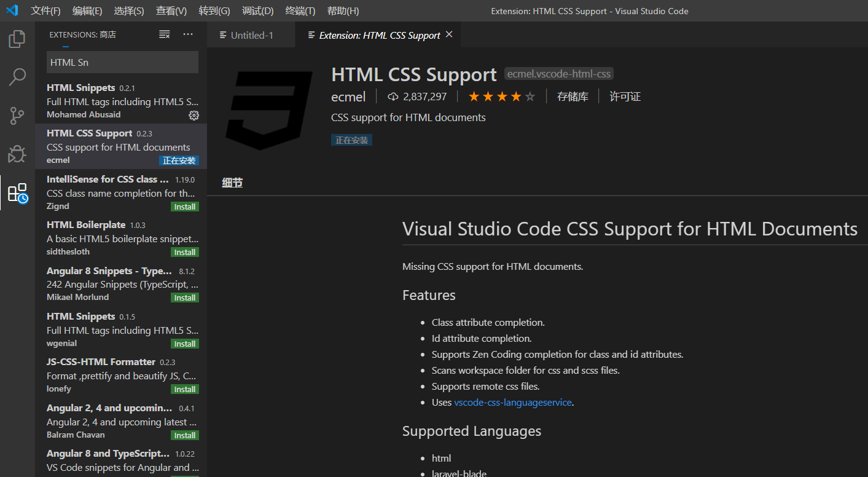Install Angular 8 Snippets by Mikael Morlund
Image resolution: width=868 pixels, height=477 pixels.
click(185, 298)
